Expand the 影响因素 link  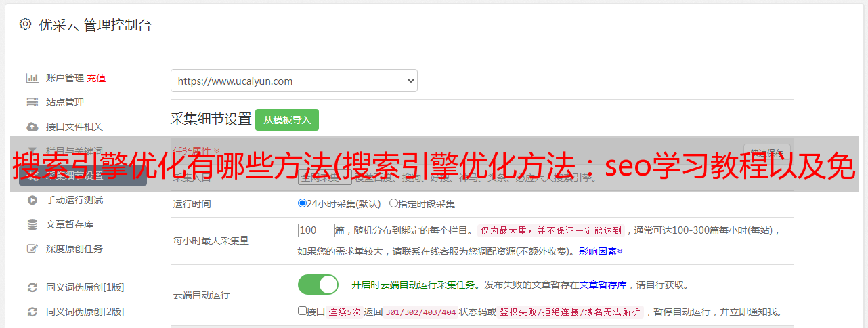point(601,251)
